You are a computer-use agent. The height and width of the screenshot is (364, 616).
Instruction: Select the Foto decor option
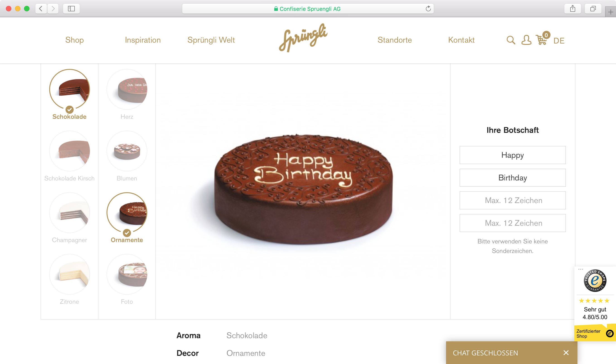coord(127,279)
